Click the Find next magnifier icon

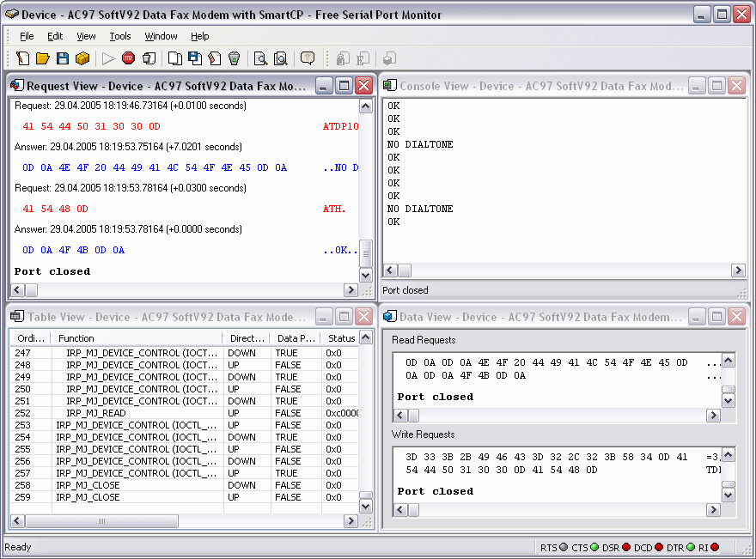[x=280, y=58]
